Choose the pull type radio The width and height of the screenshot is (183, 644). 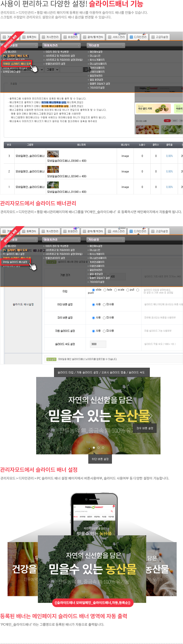click(x=128, y=290)
